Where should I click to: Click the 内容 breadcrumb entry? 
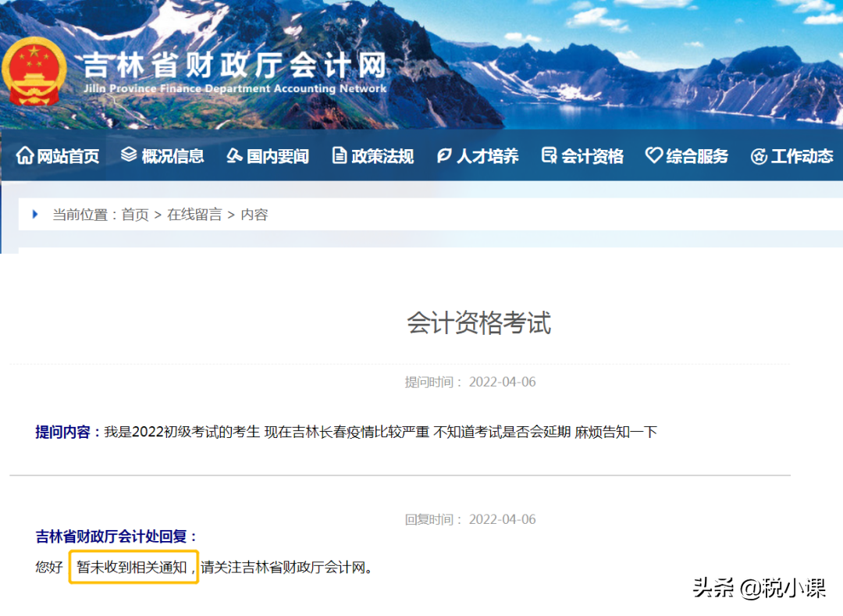[256, 214]
